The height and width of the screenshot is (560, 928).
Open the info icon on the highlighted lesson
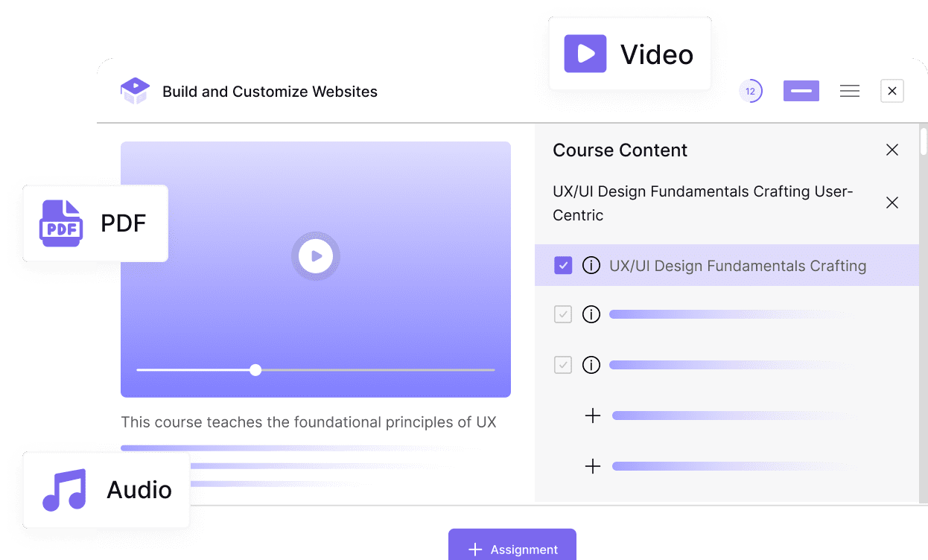pos(591,265)
